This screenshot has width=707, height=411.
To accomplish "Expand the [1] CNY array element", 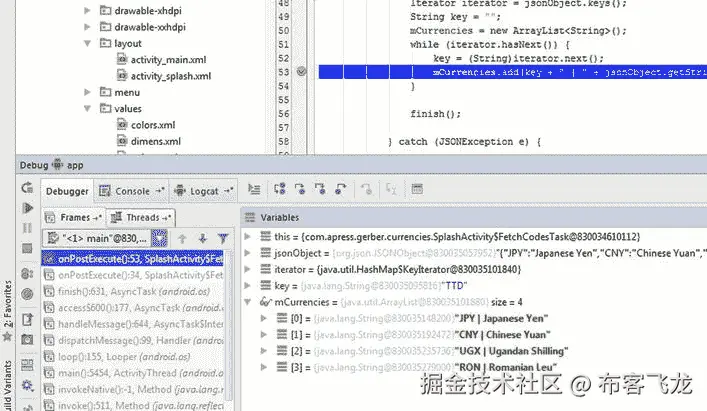I will coord(264,334).
